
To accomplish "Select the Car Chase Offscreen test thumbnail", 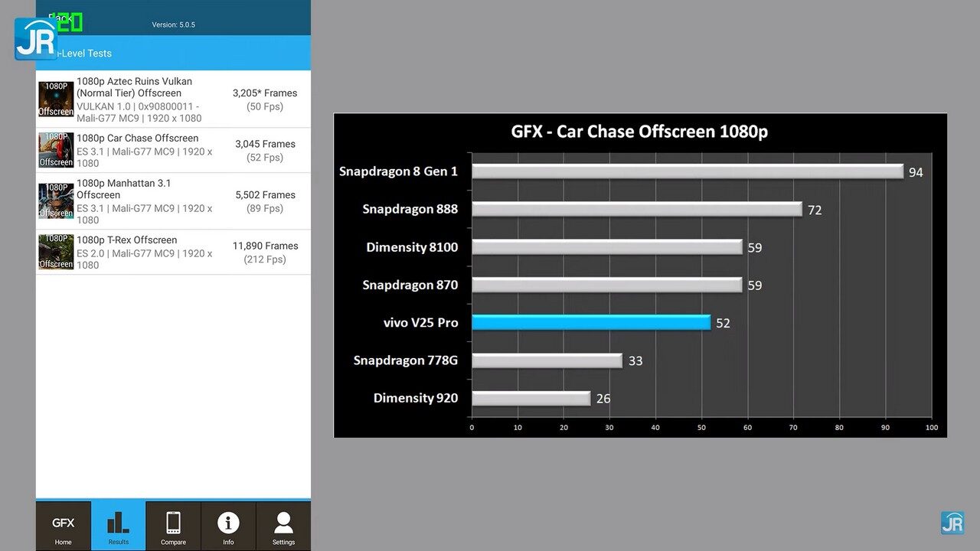I will tap(56, 150).
